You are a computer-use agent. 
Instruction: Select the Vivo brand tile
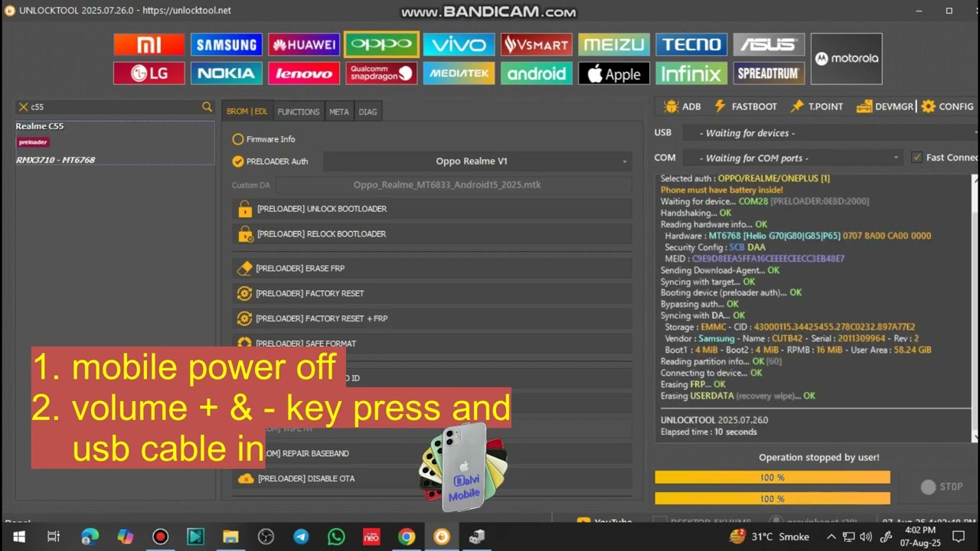tap(459, 45)
